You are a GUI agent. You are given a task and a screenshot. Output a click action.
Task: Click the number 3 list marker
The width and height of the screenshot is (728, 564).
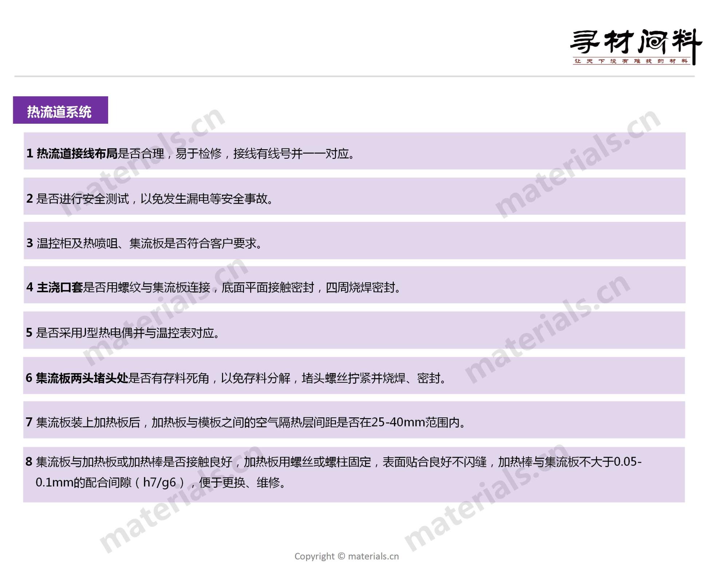(29, 243)
